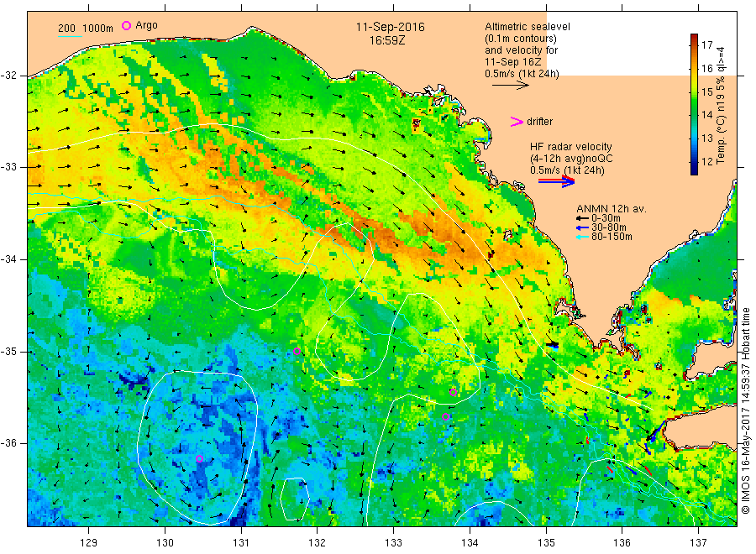Click the '80-150m' depth label
The width and height of the screenshot is (756, 554).
tap(612, 237)
